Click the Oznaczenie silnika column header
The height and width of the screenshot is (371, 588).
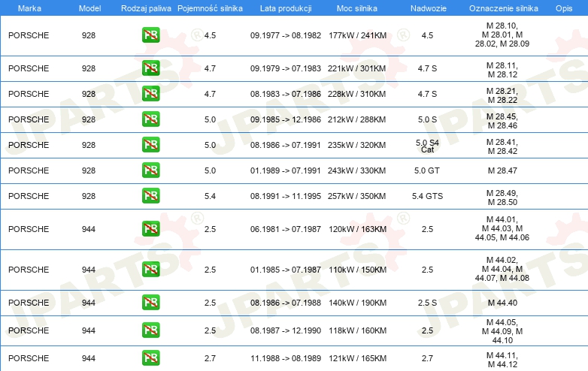point(504,8)
